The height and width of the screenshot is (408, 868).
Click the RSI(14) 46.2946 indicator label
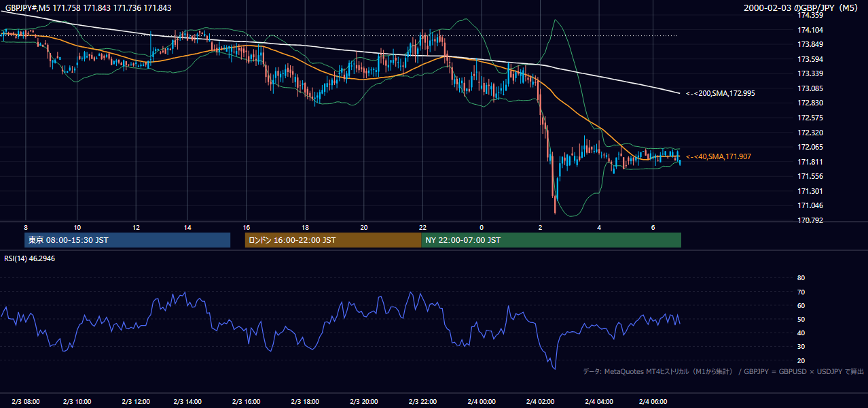point(30,259)
